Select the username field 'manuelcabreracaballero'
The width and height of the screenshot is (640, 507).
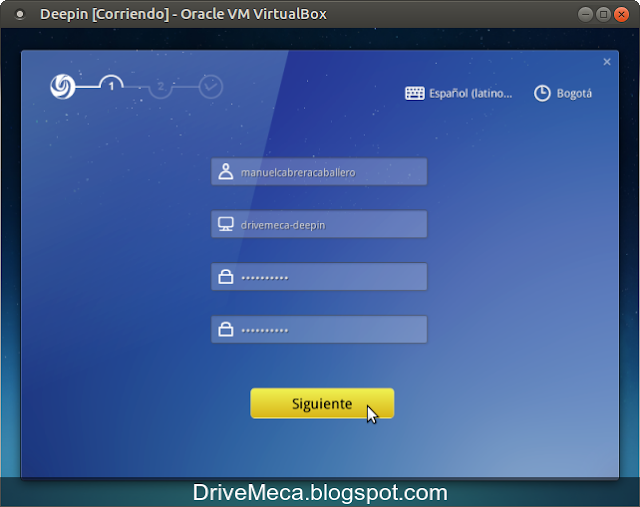(x=319, y=172)
